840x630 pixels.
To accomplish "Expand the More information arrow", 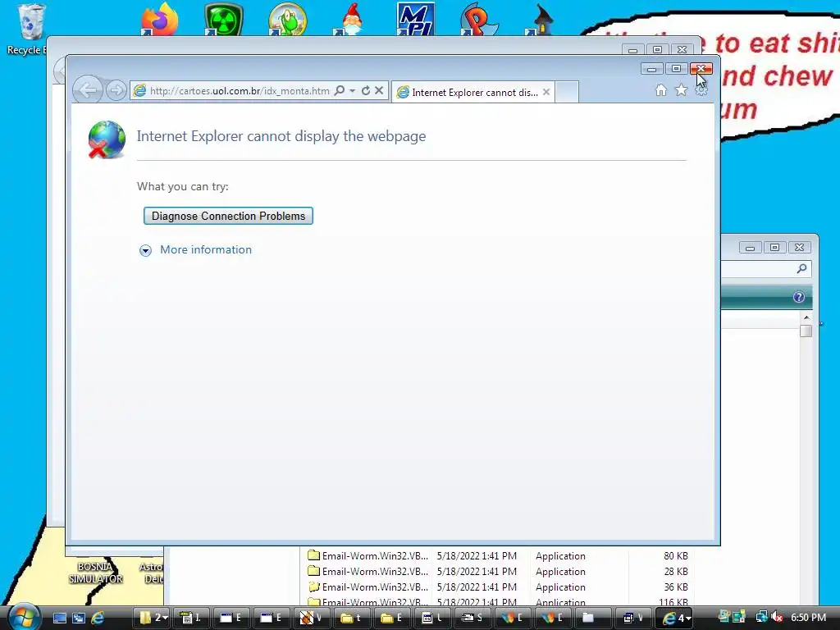I will coord(145,250).
